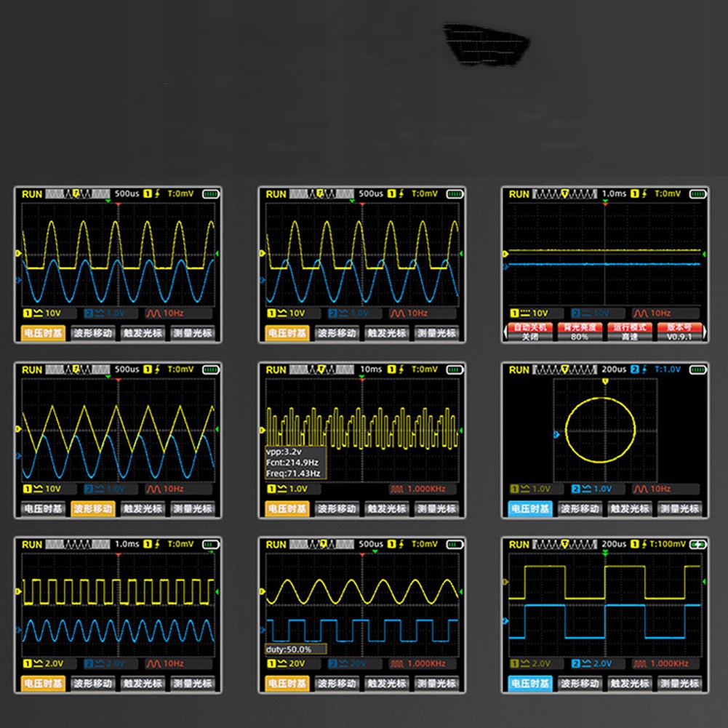The image size is (728, 728).
Task: Click RUN status on top-middle screen
Action: [x=276, y=194]
